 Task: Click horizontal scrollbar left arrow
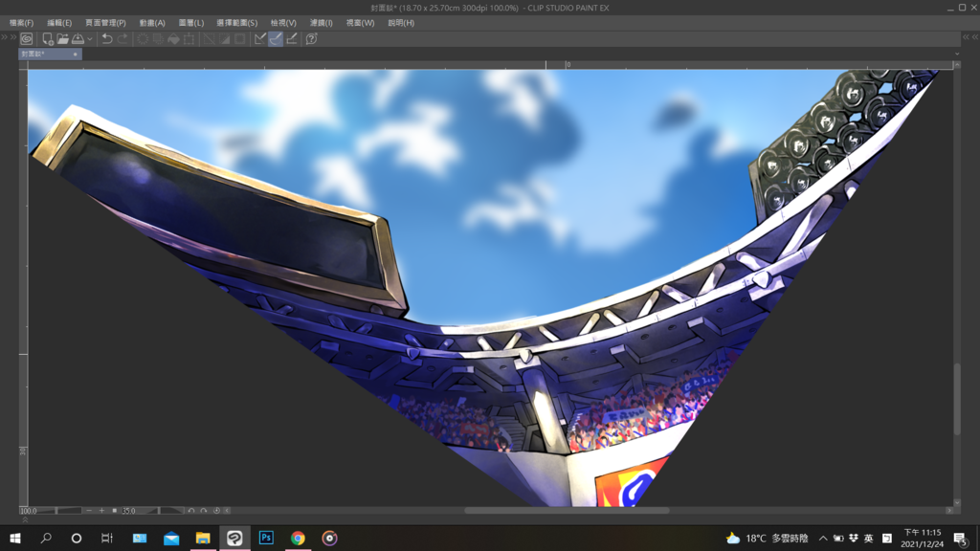tap(228, 511)
